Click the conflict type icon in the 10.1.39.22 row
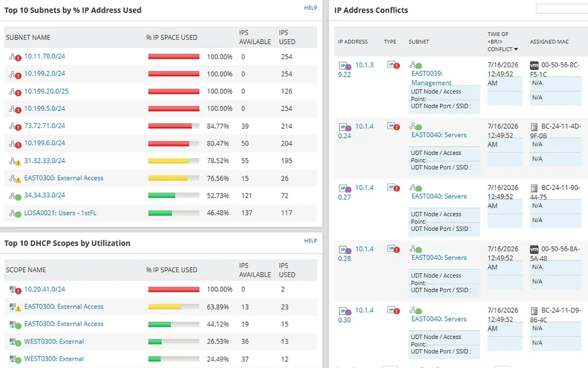 [x=393, y=65]
